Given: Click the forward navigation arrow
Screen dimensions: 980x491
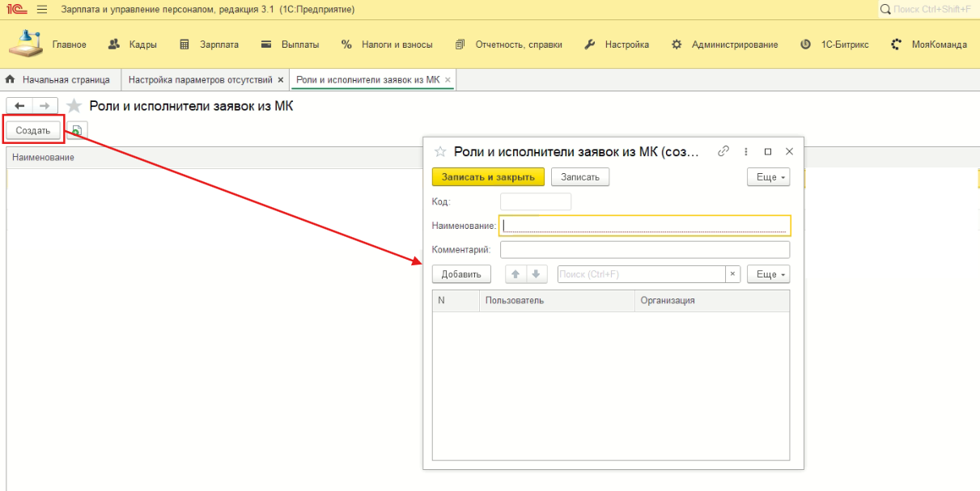Looking at the screenshot, I should [x=45, y=106].
